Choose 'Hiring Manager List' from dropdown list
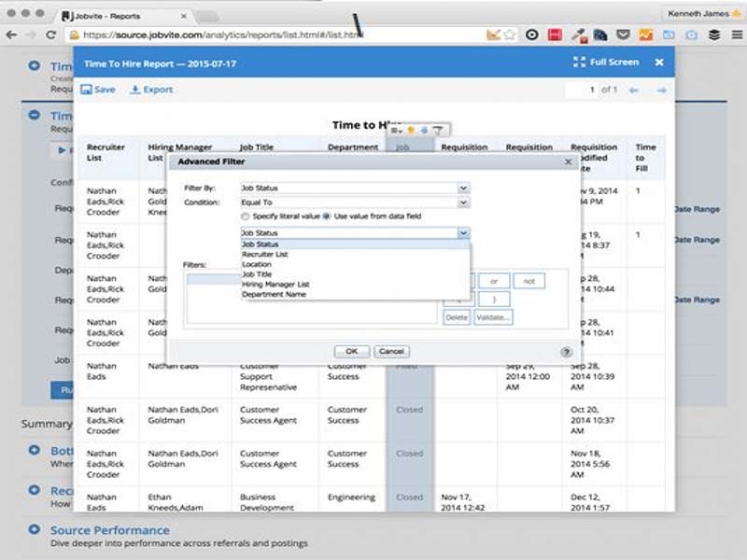The image size is (747, 560). [275, 284]
